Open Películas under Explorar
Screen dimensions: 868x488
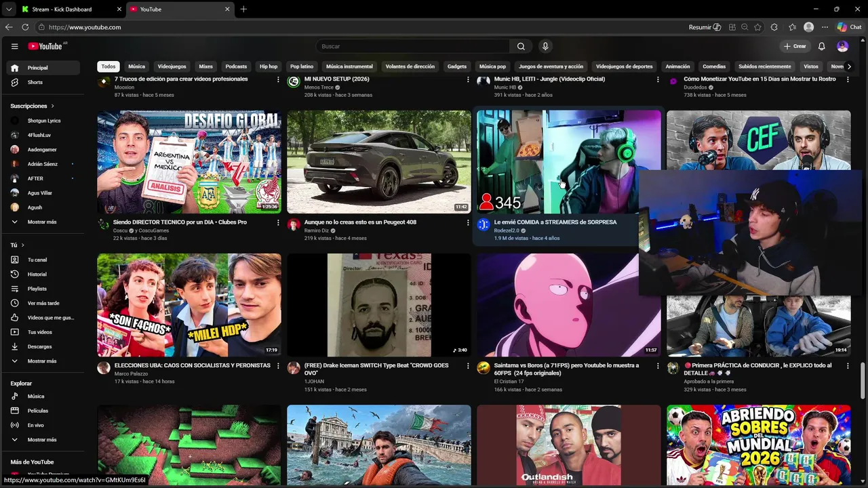42,411
